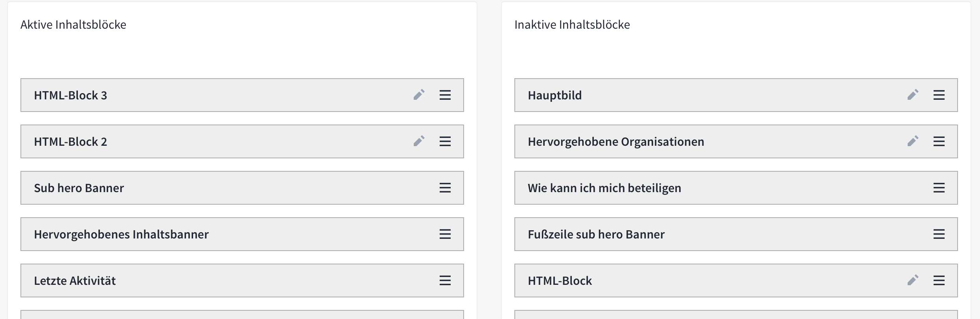Image resolution: width=980 pixels, height=319 pixels.
Task: Click handle for Wie kann ich mich beteiligen
Action: click(x=939, y=188)
